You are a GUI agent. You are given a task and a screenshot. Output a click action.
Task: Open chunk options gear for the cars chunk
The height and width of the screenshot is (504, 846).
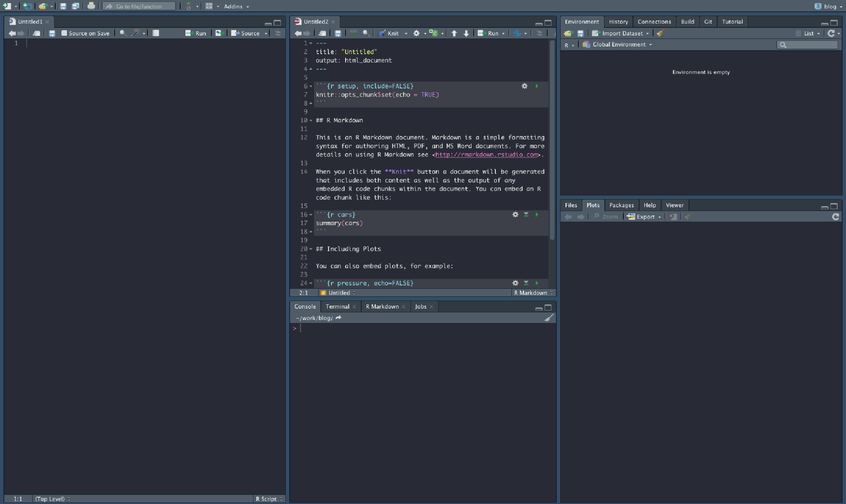click(x=515, y=214)
